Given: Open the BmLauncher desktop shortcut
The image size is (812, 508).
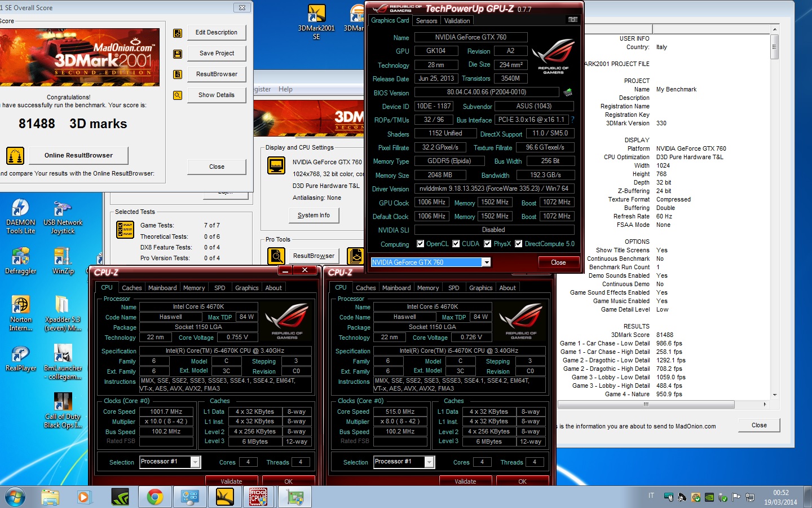Looking at the screenshot, I should pos(63,362).
